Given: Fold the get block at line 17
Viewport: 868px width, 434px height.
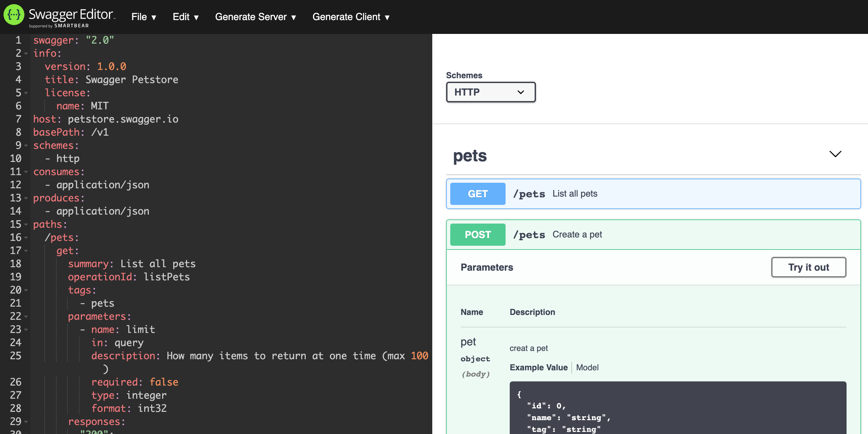Looking at the screenshot, I should click(x=26, y=251).
